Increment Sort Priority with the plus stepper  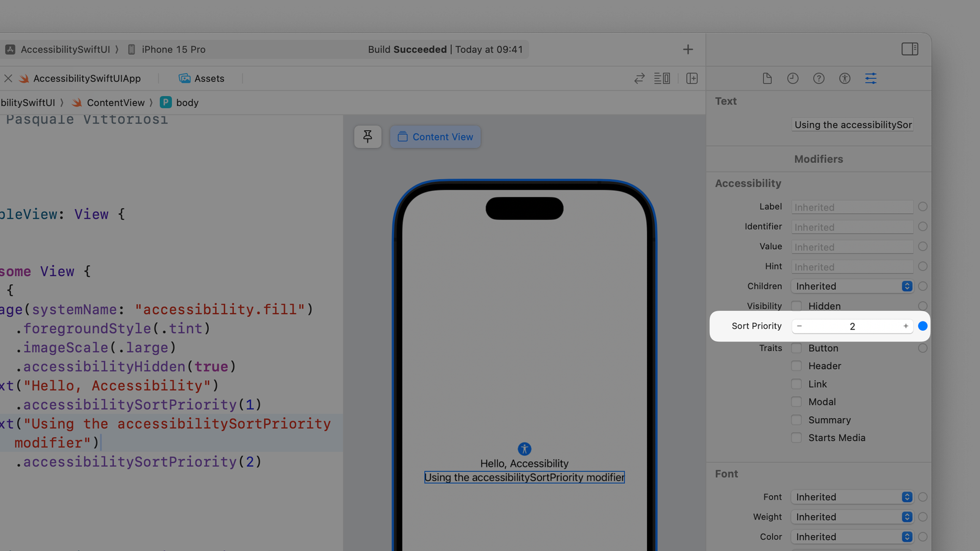coord(905,326)
